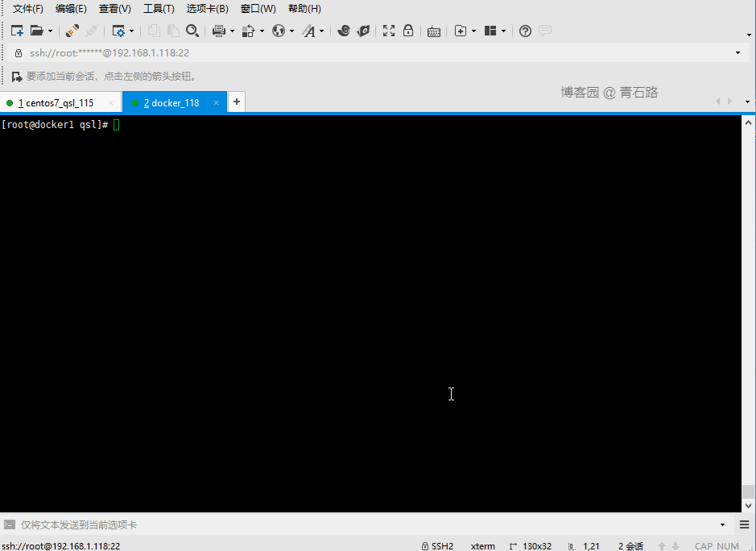The width and height of the screenshot is (756, 551).
Task: Expand the address bar history dropdown
Action: 737,52
